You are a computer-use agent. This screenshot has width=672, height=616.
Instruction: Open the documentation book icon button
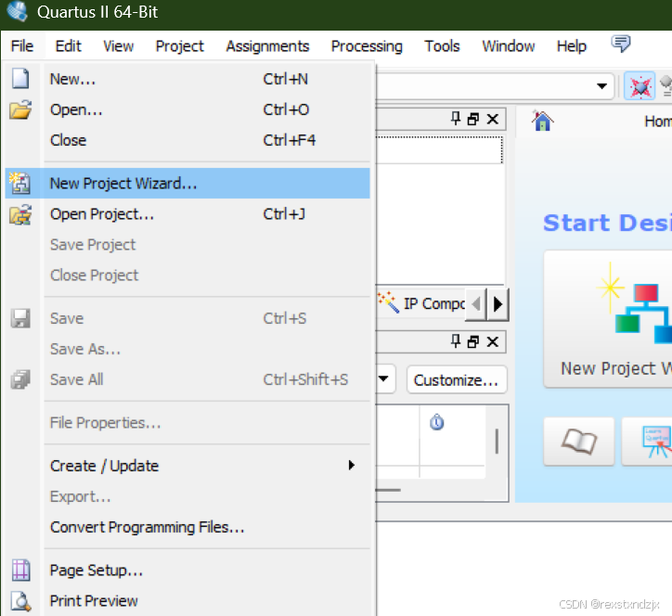pos(578,442)
